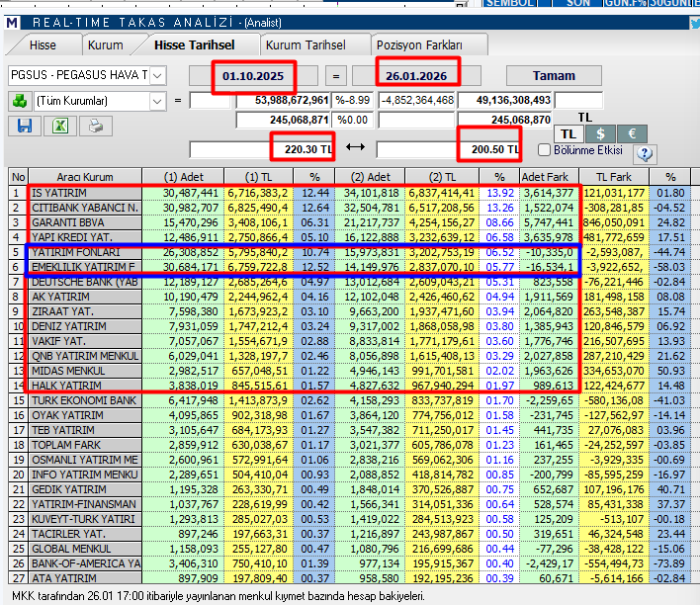The height and width of the screenshot is (605, 700).
Task: Sort by the (2) Adet column header
Action: coord(370,177)
